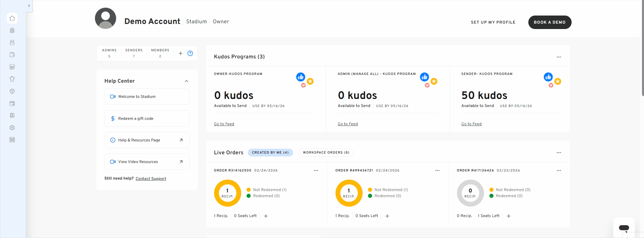The image size is (644, 238).
Task: Click the question mark help icon
Action: click(190, 53)
